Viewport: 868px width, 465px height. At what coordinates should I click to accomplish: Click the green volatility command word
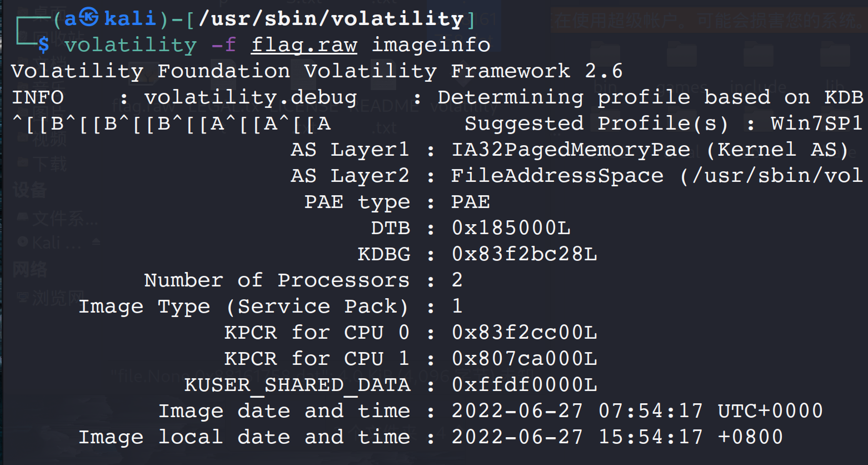coord(131,45)
